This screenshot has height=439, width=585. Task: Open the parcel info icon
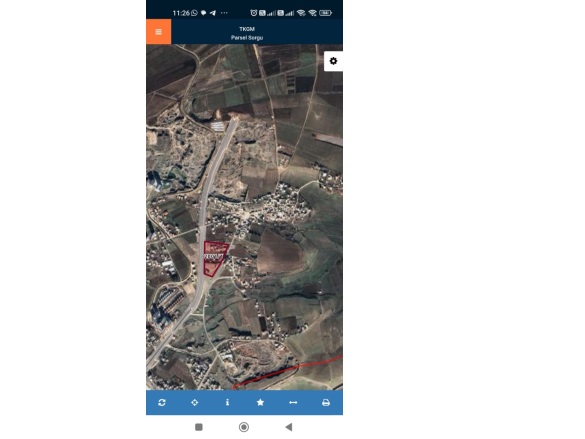(x=227, y=402)
